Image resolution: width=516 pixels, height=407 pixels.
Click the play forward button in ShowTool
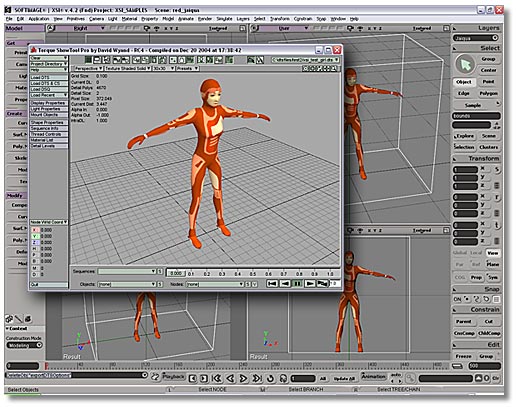pyautogui.click(x=310, y=284)
